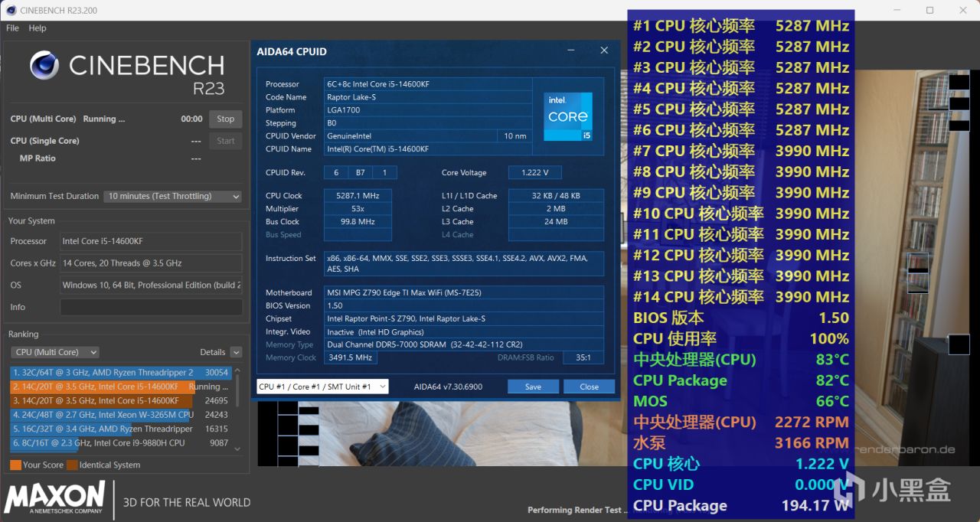
Task: Click the Cinebench title bar app icon
Action: (x=11, y=10)
